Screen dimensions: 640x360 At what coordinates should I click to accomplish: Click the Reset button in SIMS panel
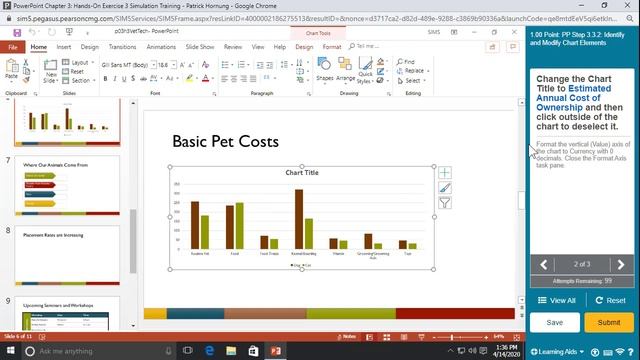611,300
